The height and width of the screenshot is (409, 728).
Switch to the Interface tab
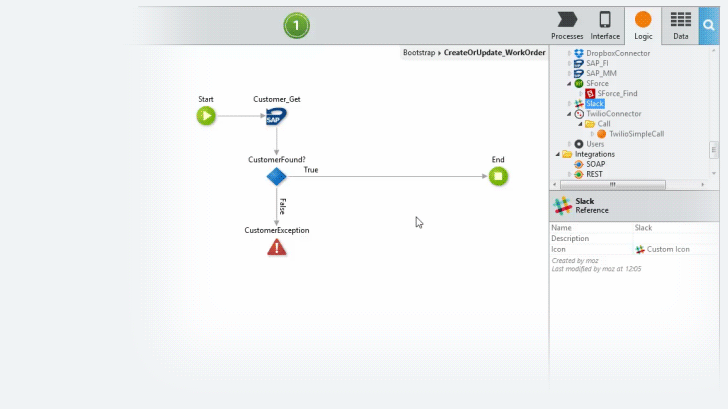[x=605, y=26]
